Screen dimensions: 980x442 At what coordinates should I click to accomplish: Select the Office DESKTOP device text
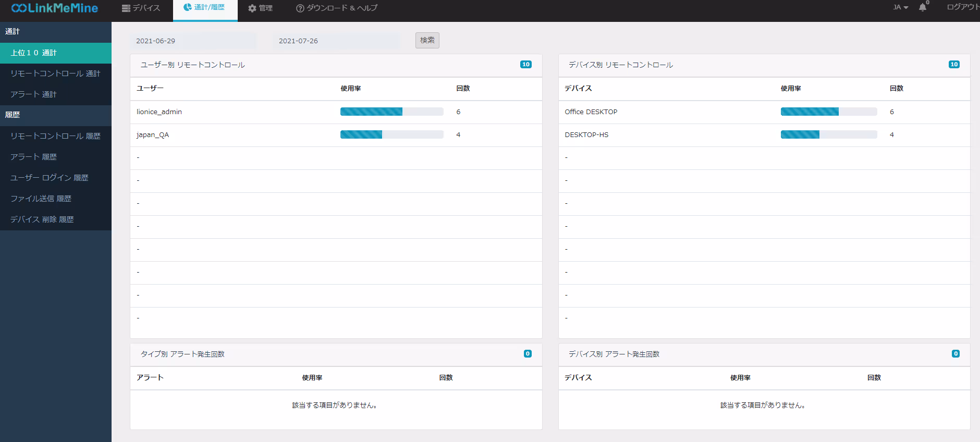(591, 112)
